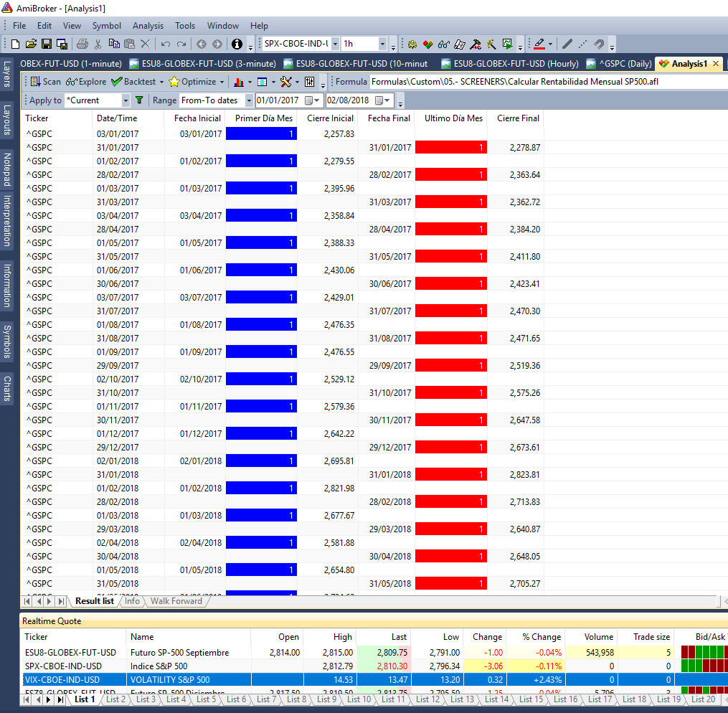Close the Analysis1 tab
The width and height of the screenshot is (728, 713).
pyautogui.click(x=716, y=64)
